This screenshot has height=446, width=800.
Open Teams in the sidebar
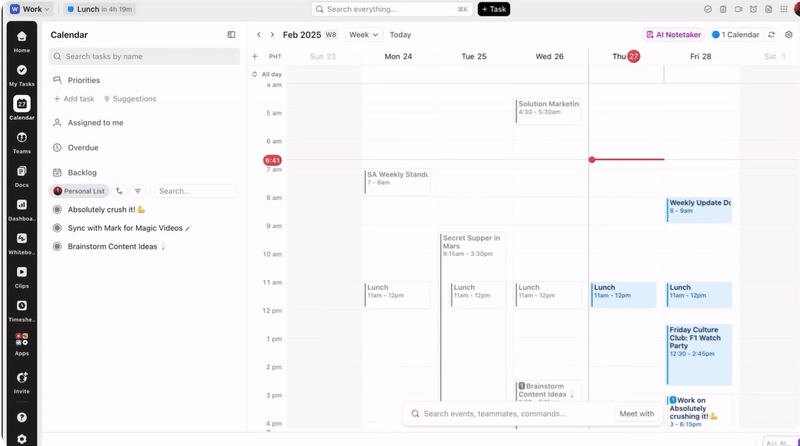coord(21,142)
